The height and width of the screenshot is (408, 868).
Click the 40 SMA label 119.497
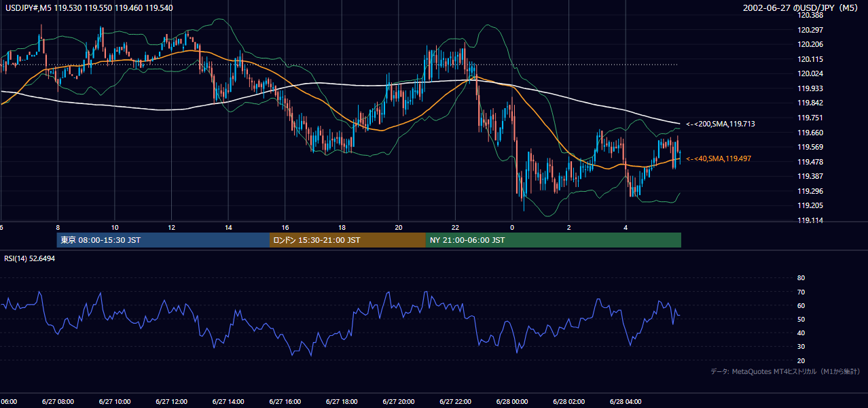(x=719, y=158)
